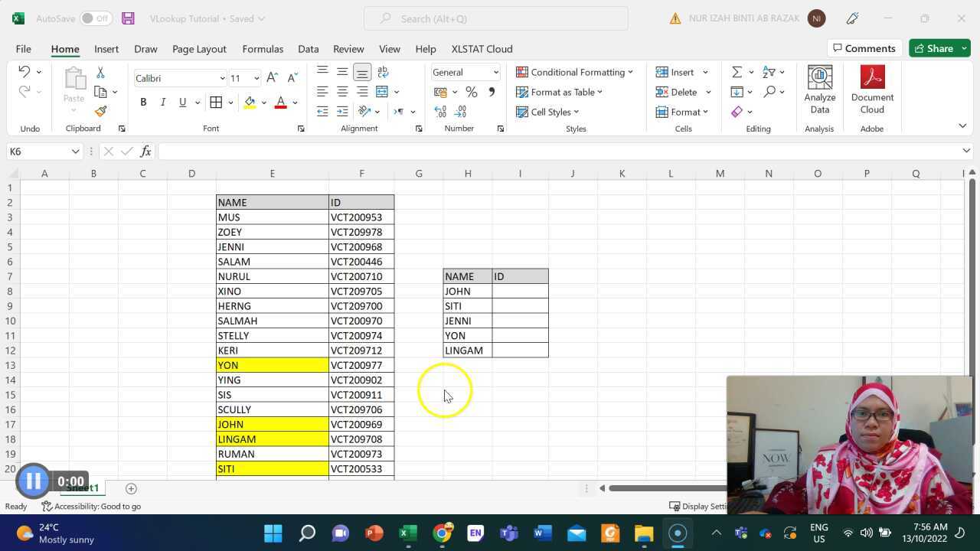
Task: Open Adobe Document Cloud tool
Action: coord(872,86)
